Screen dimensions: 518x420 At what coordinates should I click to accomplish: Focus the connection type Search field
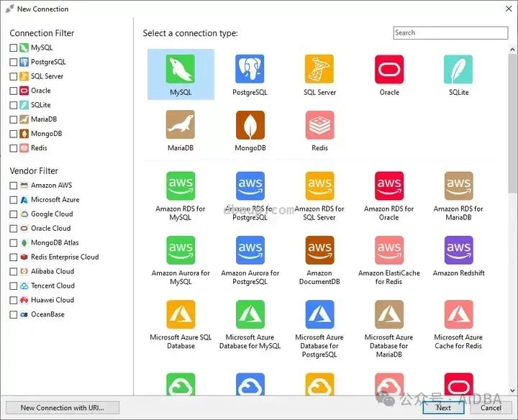450,32
